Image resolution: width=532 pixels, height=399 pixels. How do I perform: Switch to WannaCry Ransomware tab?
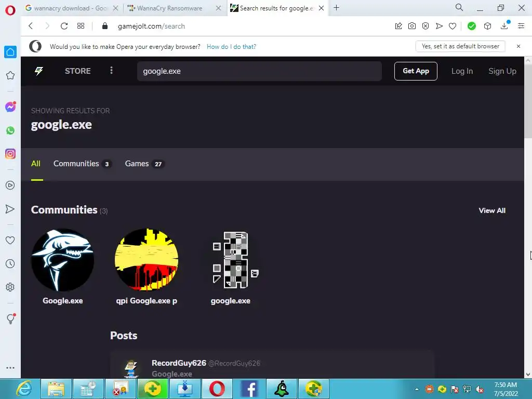coord(170,8)
